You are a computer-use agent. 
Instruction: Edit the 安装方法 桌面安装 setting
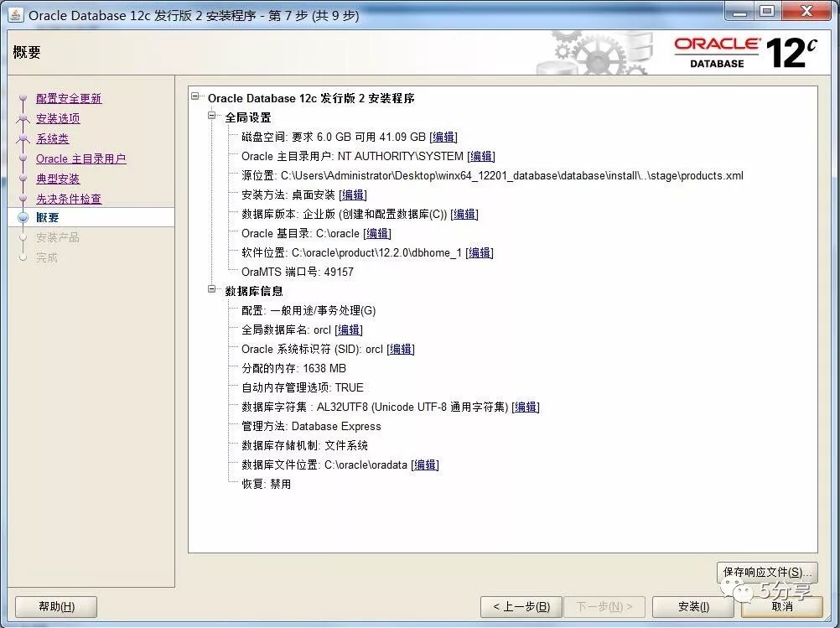(x=353, y=195)
